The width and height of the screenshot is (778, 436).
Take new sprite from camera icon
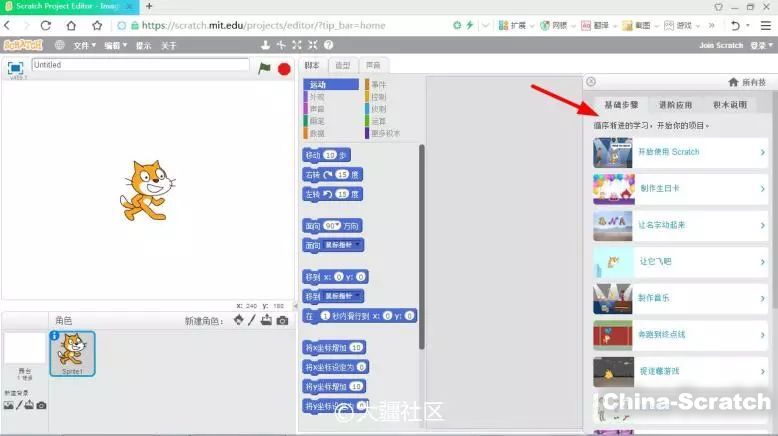[282, 321]
